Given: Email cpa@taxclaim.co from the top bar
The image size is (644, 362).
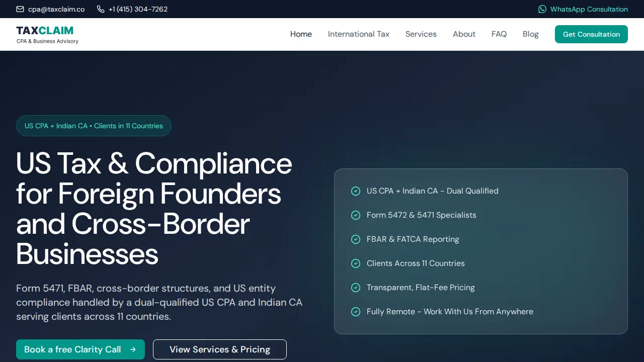Looking at the screenshot, I should [x=50, y=9].
